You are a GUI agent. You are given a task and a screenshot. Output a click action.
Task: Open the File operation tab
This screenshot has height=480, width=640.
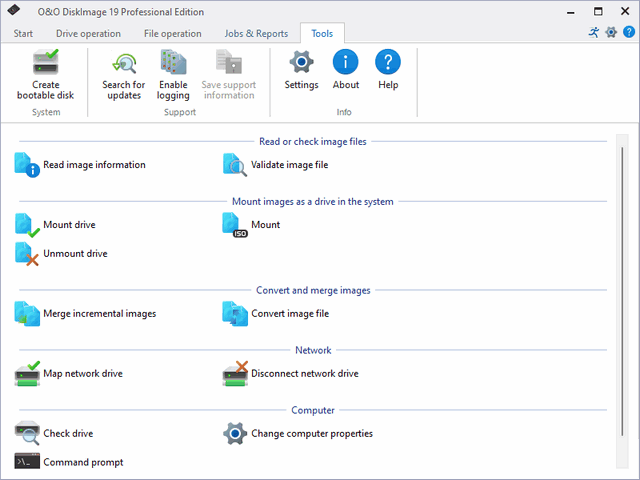coord(172,34)
